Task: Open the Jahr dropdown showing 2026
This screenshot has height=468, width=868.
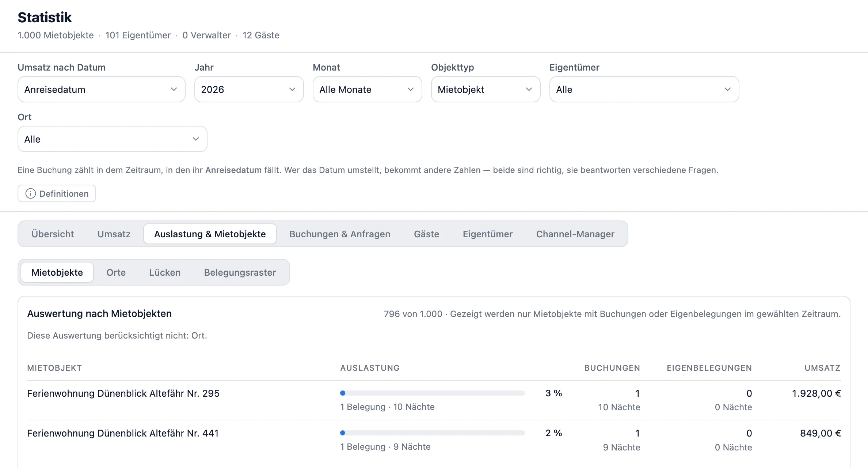Action: pyautogui.click(x=249, y=89)
